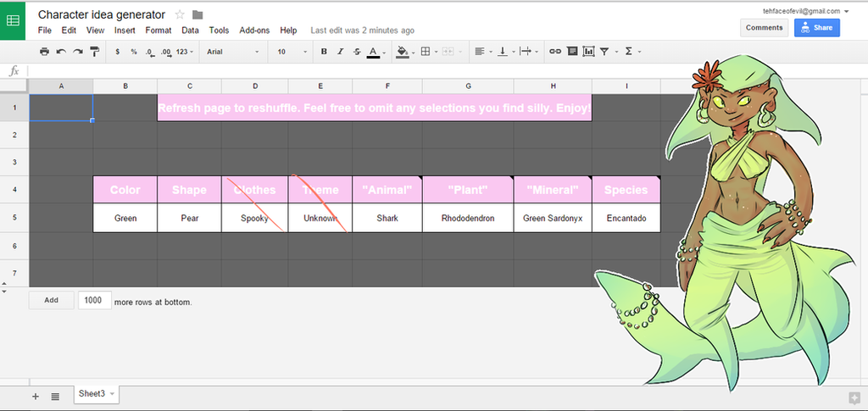Open the View menu
Screen dimensions: 868x411
[x=95, y=31]
